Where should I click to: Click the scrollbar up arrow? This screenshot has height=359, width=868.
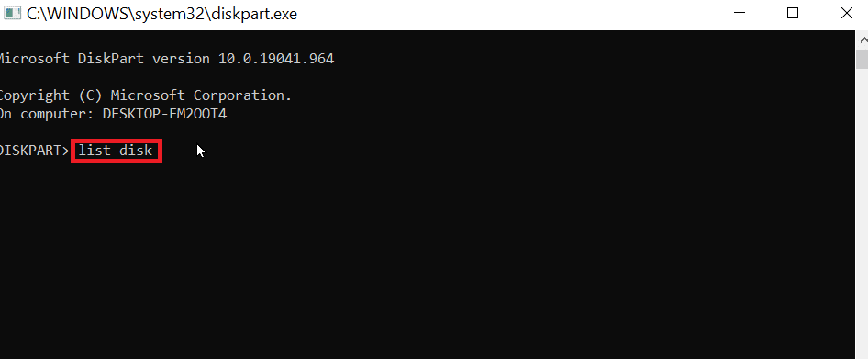tap(862, 40)
